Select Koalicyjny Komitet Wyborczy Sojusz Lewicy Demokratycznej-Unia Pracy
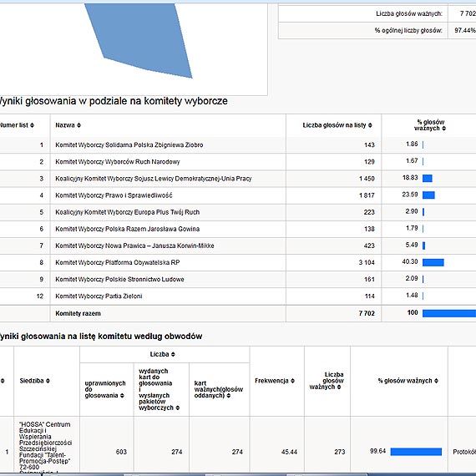This screenshot has width=476, height=476. click(x=154, y=179)
